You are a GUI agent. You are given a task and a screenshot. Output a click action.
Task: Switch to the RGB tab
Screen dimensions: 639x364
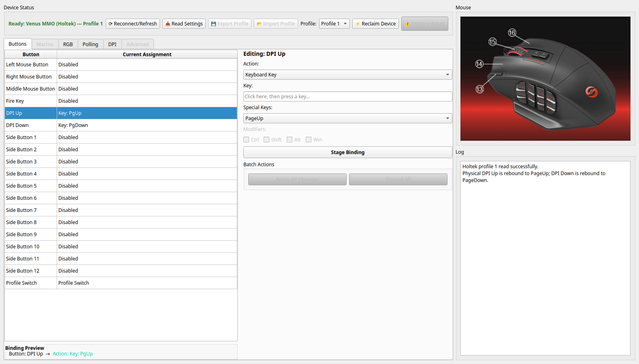point(68,44)
